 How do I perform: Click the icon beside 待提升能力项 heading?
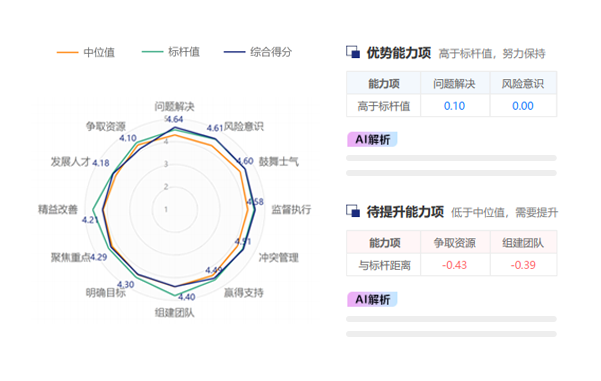pyautogui.click(x=353, y=211)
